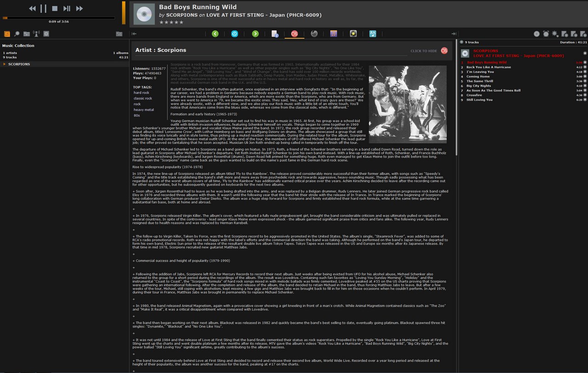Switch to the Last.fm artist info tab
Image resolution: width=588 pixels, height=373 pixels.
point(294,33)
